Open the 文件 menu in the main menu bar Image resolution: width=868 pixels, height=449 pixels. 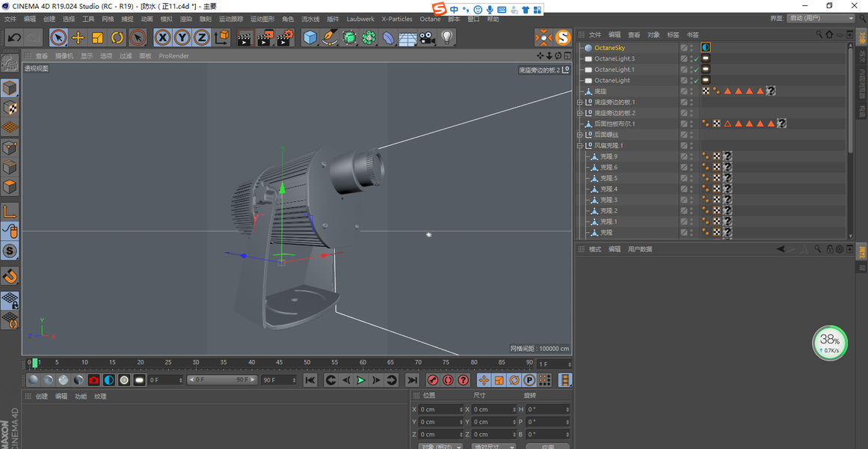(x=10, y=19)
